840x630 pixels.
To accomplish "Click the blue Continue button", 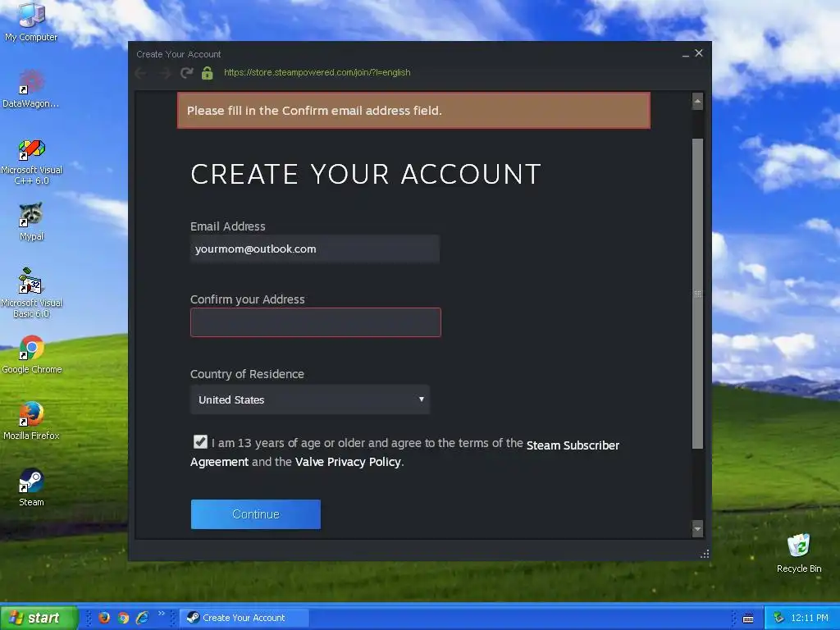I will click(x=256, y=514).
